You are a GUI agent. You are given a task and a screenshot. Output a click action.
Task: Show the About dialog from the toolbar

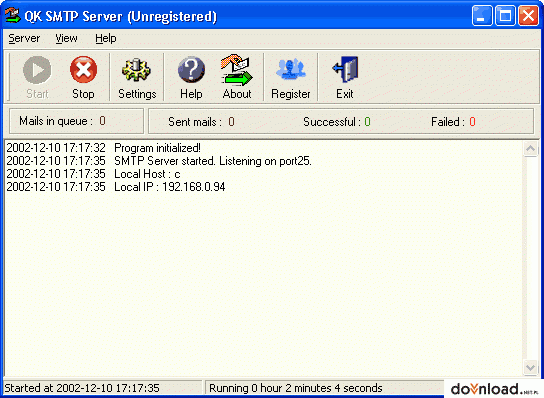pos(237,77)
